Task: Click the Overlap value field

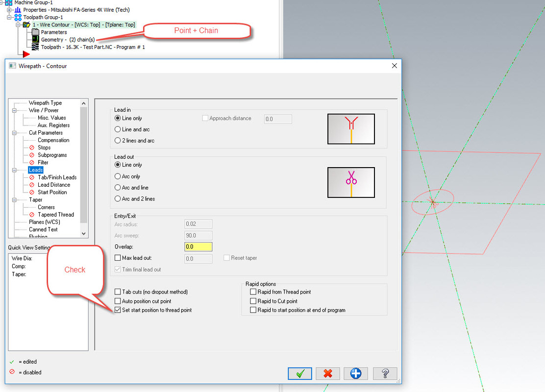Action: [198, 247]
